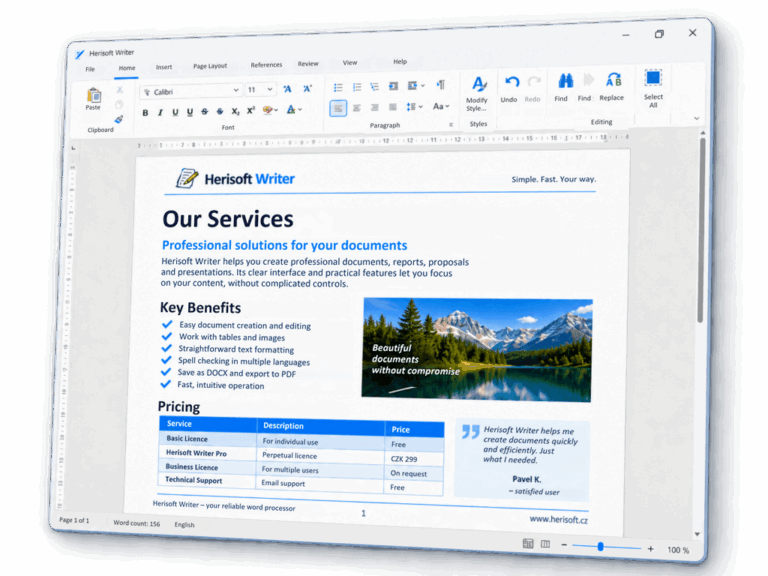The image size is (768, 576).
Task: Click the zoom out minus icon
Action: pos(564,545)
